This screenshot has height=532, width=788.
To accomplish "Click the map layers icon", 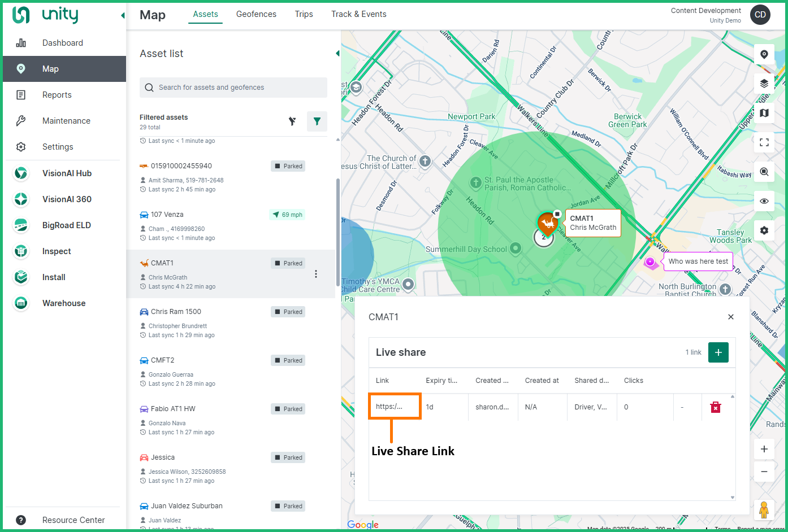I will point(764,84).
